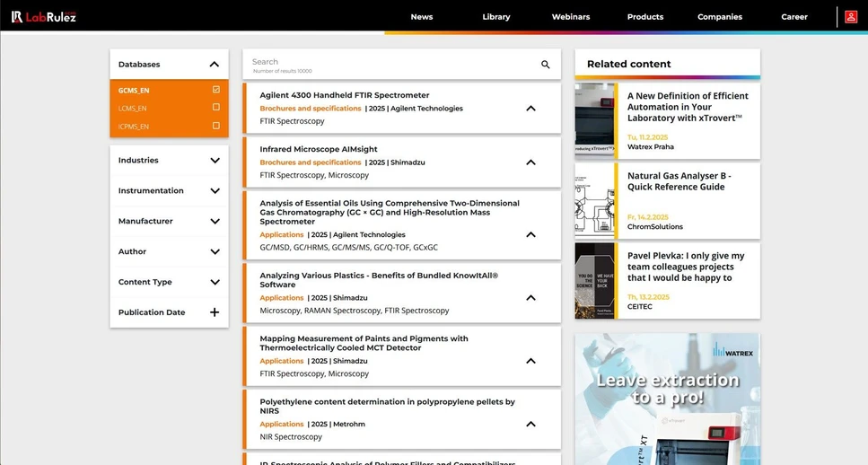Click the Publication Date filter label
The width and height of the screenshot is (868, 465).
point(152,312)
